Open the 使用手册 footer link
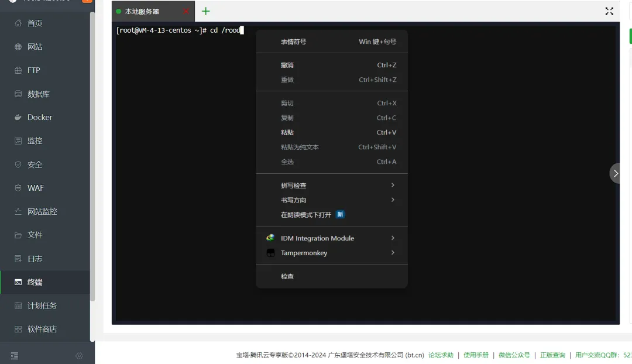The height and width of the screenshot is (364, 632). tap(476, 355)
